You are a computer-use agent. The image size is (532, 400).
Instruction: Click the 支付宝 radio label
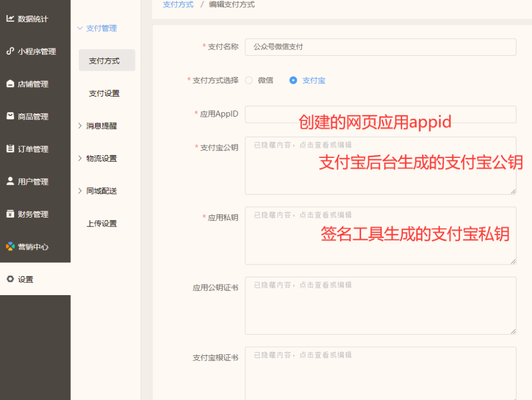[314, 80]
